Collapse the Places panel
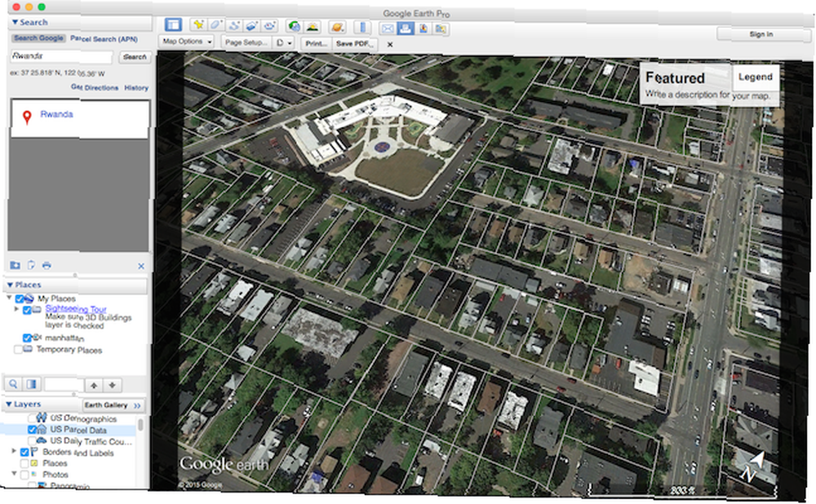The image size is (816, 504). [x=10, y=285]
